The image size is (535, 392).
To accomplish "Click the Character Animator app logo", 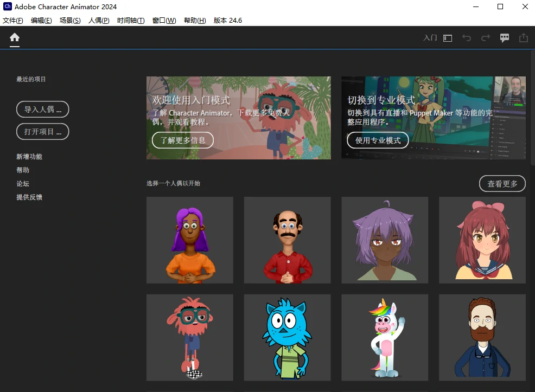I will point(8,7).
